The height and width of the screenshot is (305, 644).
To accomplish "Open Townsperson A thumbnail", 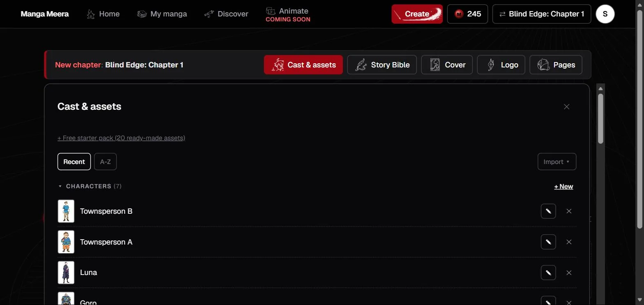I will tap(66, 242).
